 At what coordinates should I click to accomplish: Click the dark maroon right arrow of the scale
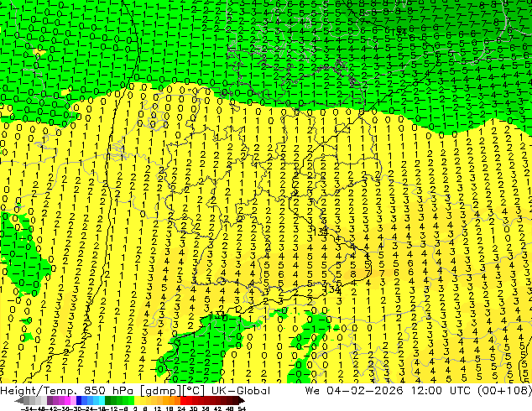coord(242,401)
